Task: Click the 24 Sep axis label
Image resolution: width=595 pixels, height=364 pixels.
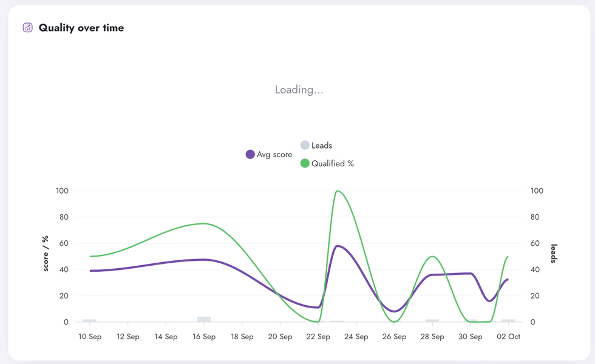Action: click(x=356, y=336)
